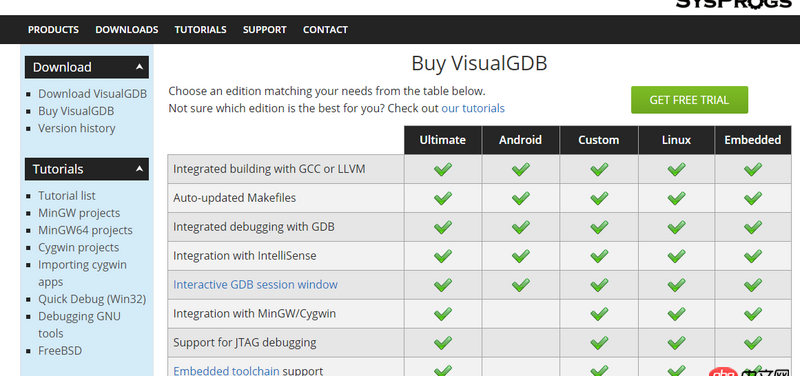Select the Linux edition column header
This screenshot has height=376, width=800.
[x=676, y=140]
